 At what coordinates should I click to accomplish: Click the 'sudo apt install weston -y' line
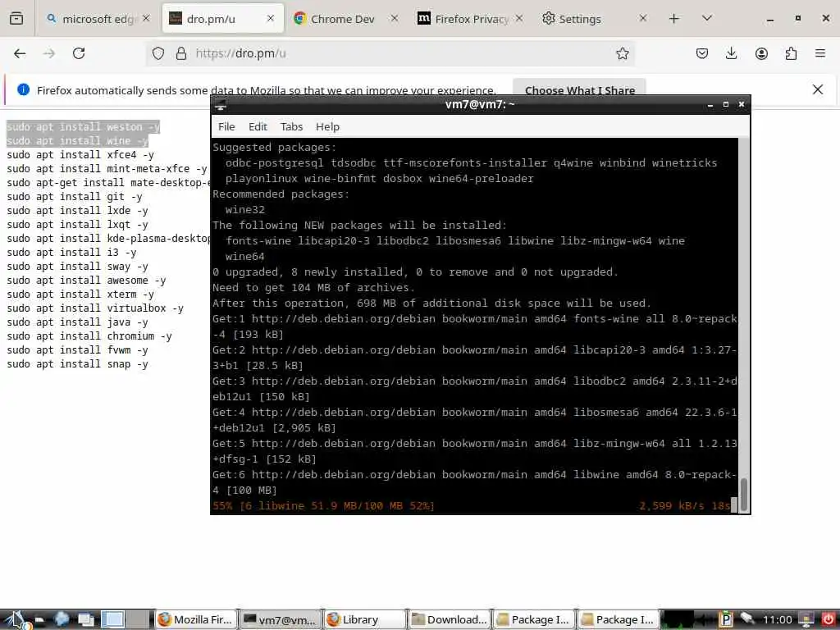pyautogui.click(x=83, y=127)
